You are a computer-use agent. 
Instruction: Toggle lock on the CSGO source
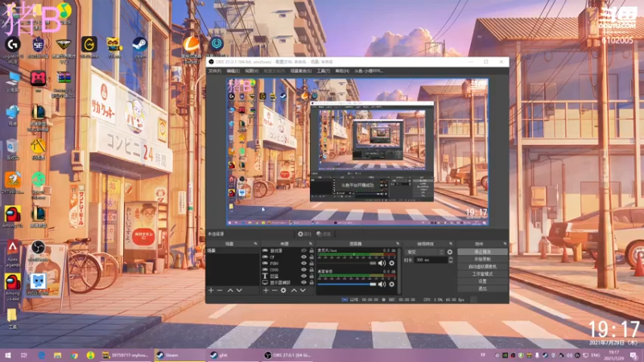click(x=312, y=269)
